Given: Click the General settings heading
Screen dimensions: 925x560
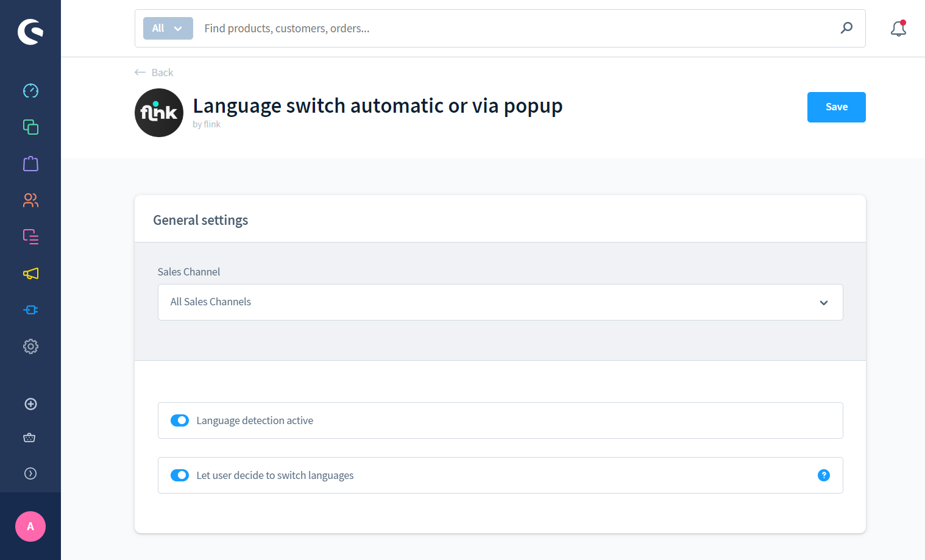Looking at the screenshot, I should click(x=200, y=220).
